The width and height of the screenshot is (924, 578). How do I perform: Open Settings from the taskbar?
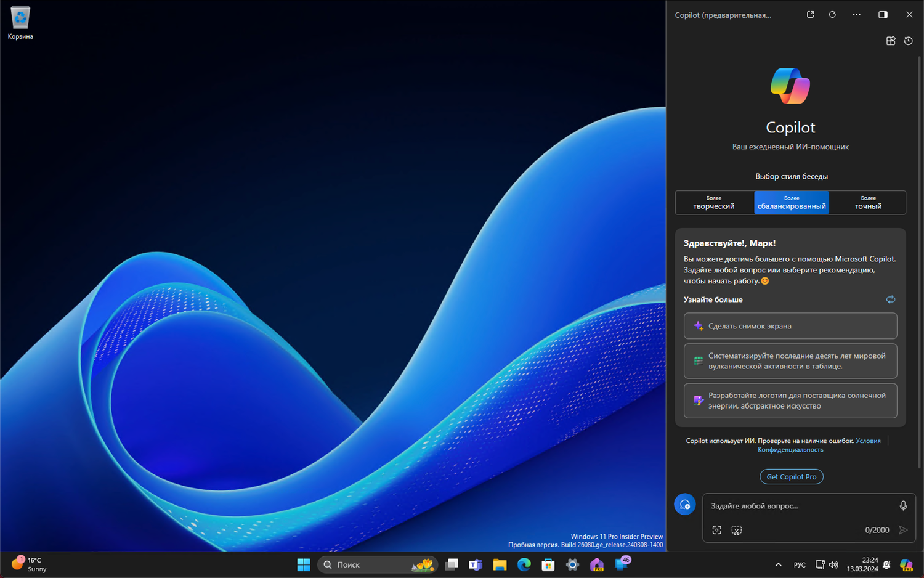pyautogui.click(x=572, y=564)
